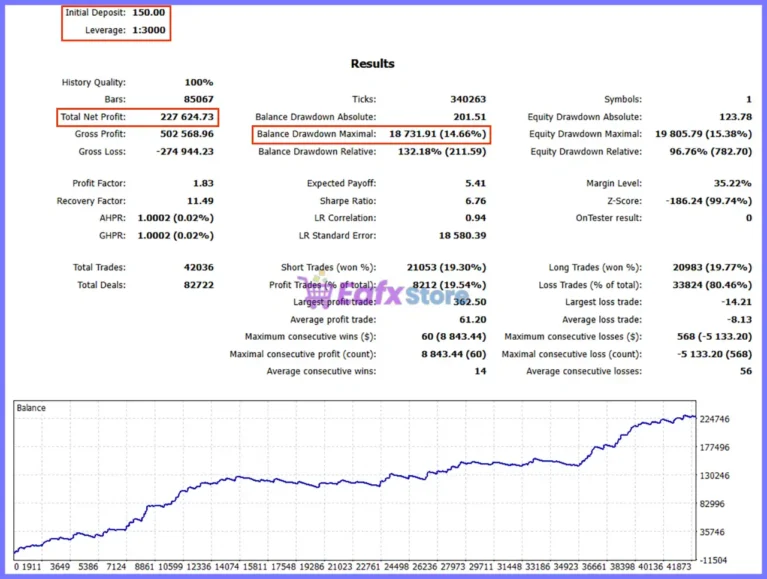The image size is (767, 579).
Task: Select the Total Deals value 82722
Action: click(199, 285)
